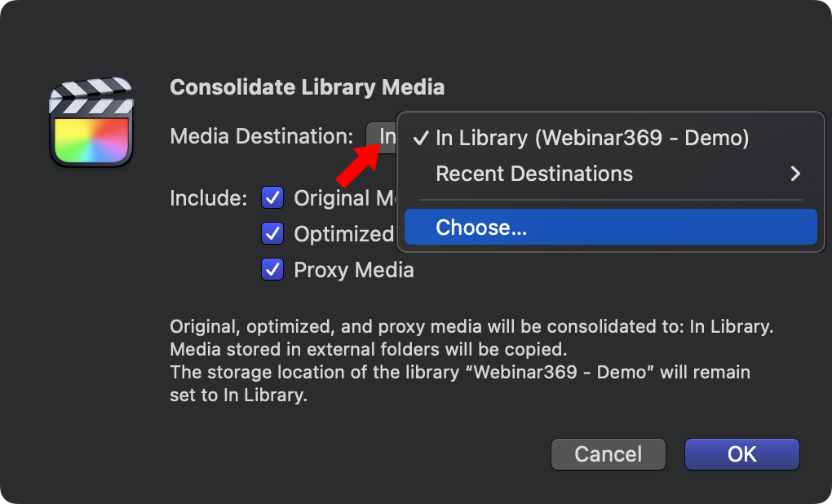
Task: Click the Optimized text label
Action: click(343, 234)
